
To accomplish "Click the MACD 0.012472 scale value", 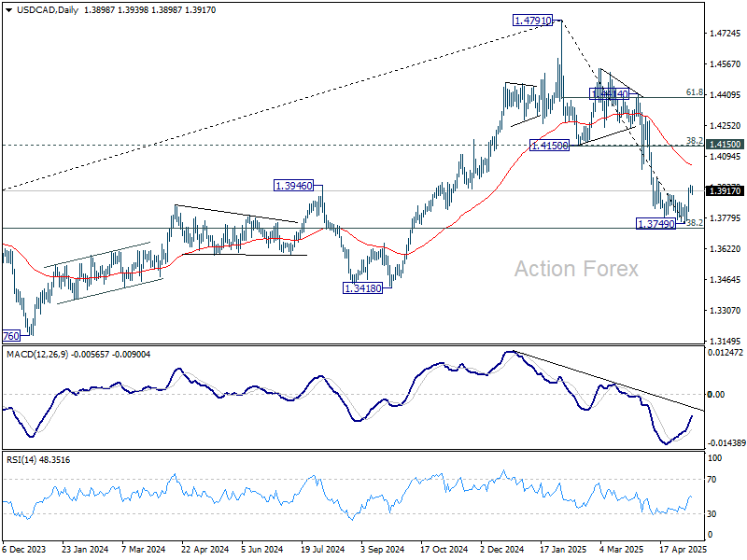I will (726, 353).
